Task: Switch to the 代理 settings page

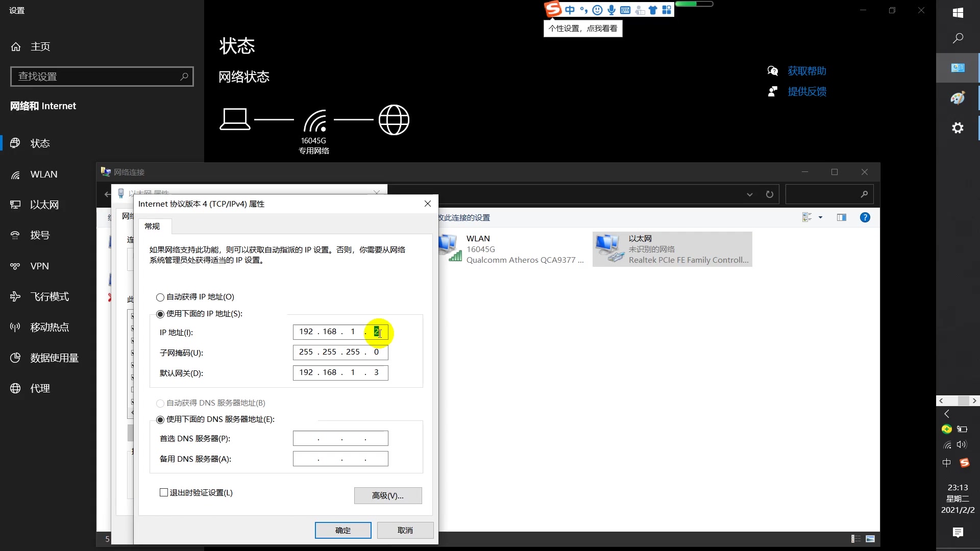Action: click(40, 389)
